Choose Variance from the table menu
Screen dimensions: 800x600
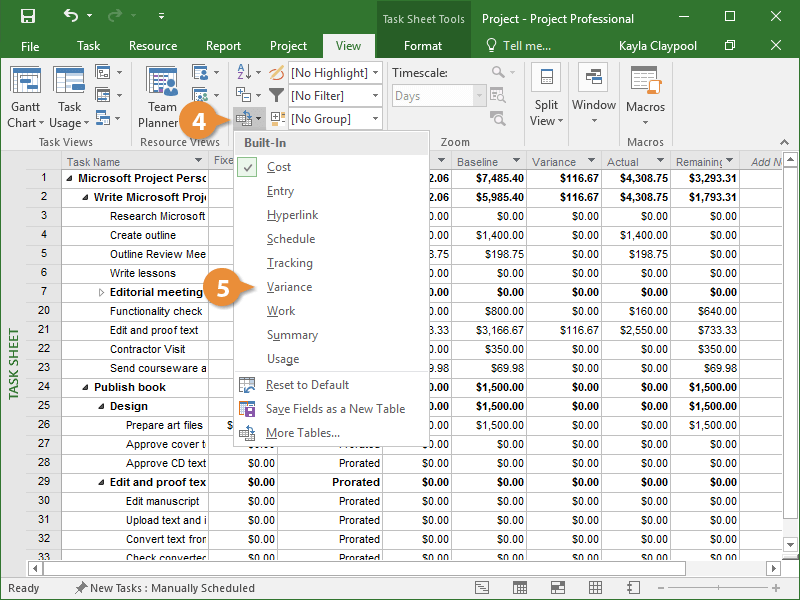289,287
